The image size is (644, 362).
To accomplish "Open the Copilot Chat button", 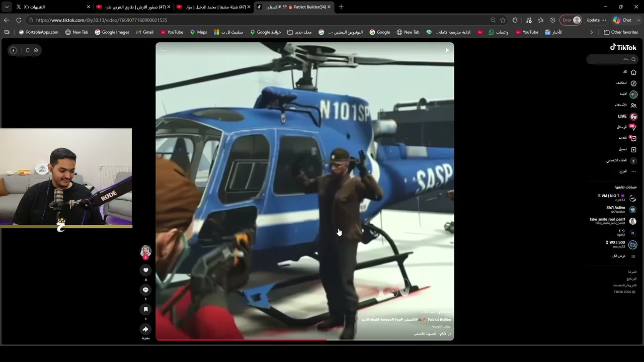I will pyautogui.click(x=622, y=20).
